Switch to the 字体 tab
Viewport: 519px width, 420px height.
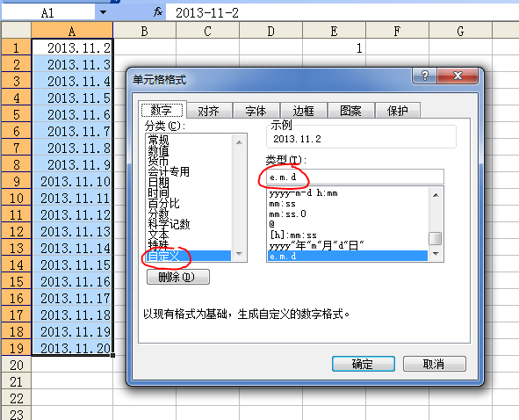click(x=256, y=111)
